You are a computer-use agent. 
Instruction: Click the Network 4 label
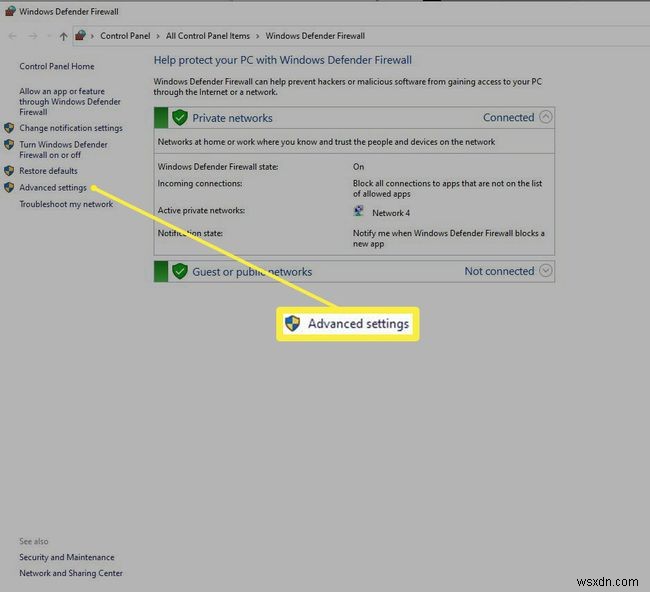pos(391,213)
